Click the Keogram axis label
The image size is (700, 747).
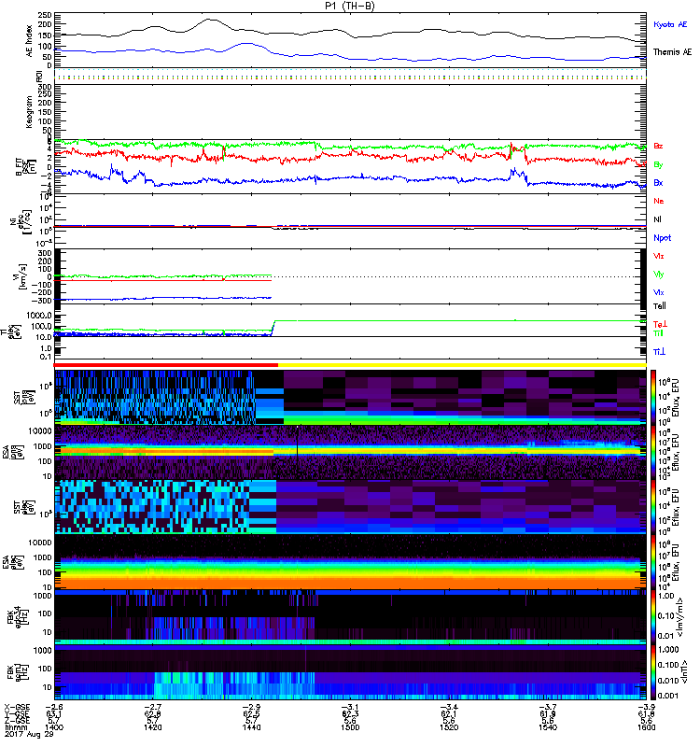[30, 111]
